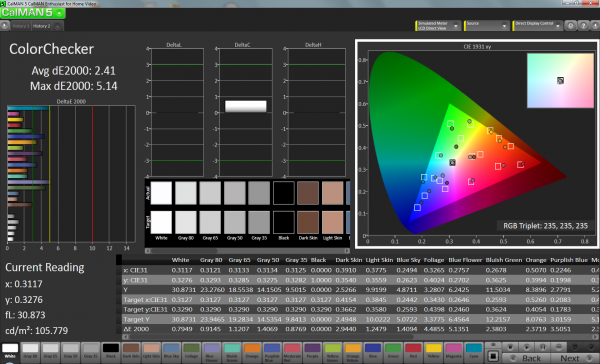Click the settings gear icon top right
The image size is (600, 364).
point(570,26)
